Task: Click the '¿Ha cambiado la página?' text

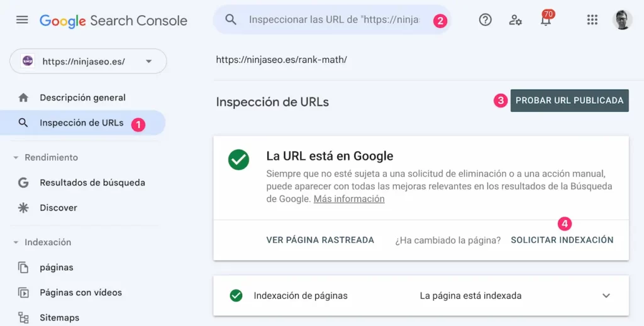Action: pos(448,241)
